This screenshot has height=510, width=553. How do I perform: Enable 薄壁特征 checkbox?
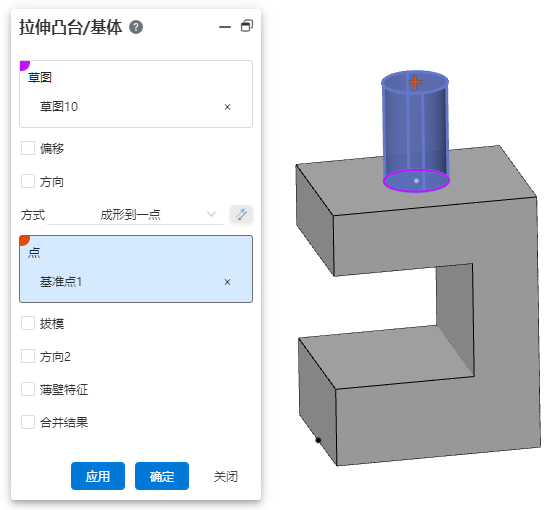tap(28, 389)
